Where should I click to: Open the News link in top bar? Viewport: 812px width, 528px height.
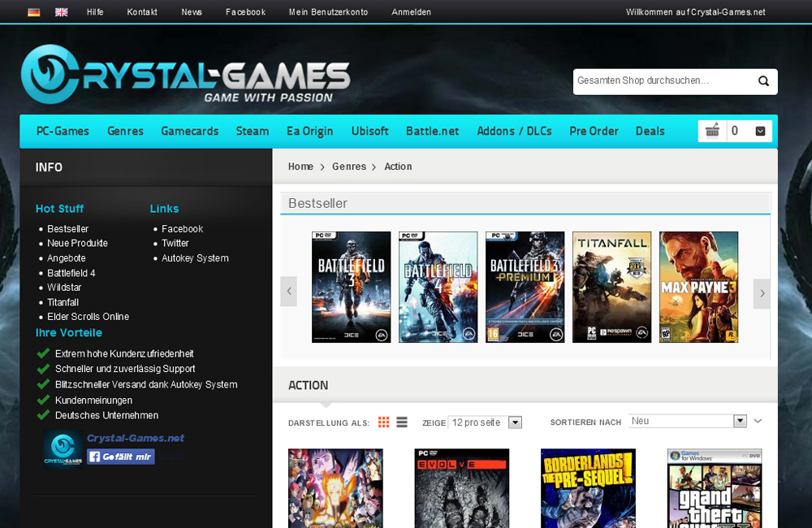pos(192,12)
